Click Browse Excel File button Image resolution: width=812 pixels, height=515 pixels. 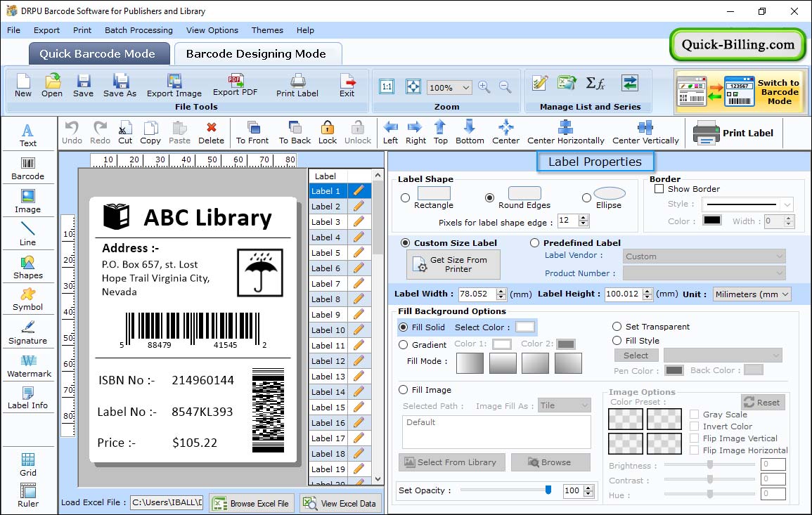[252, 503]
